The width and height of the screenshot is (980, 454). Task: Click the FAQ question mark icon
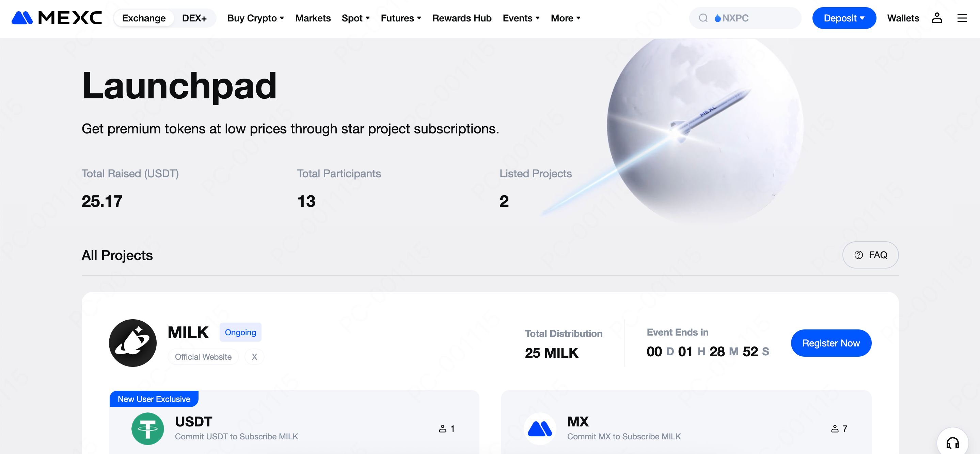(859, 255)
